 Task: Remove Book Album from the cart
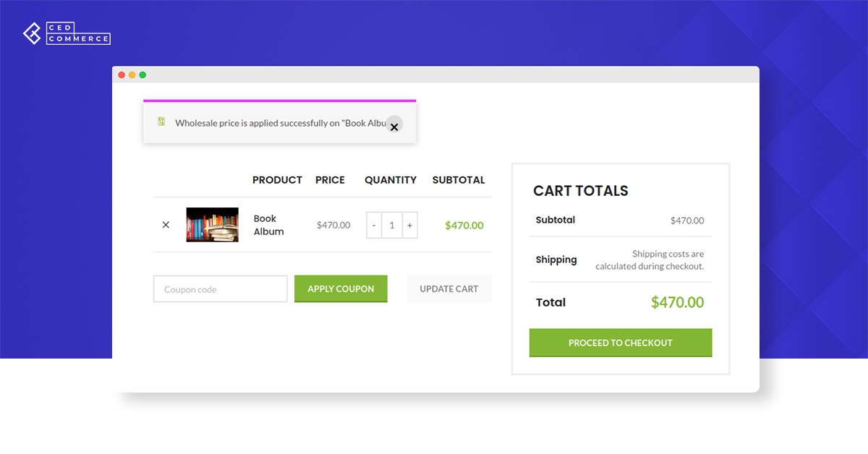166,225
